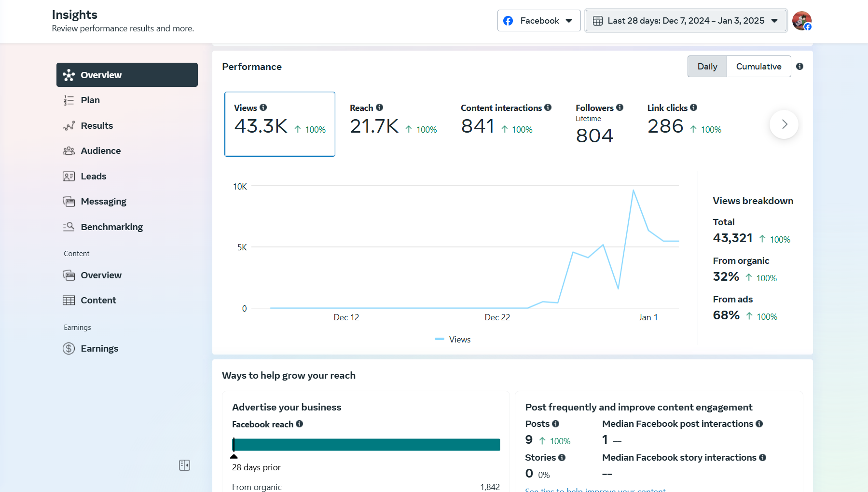Collapse the sidebar with the panel icon

[184, 465]
